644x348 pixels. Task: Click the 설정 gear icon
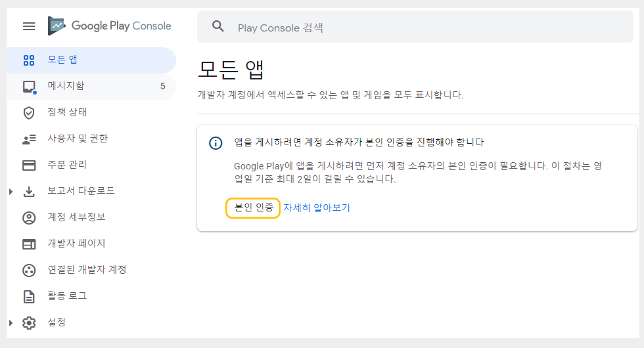click(x=29, y=323)
